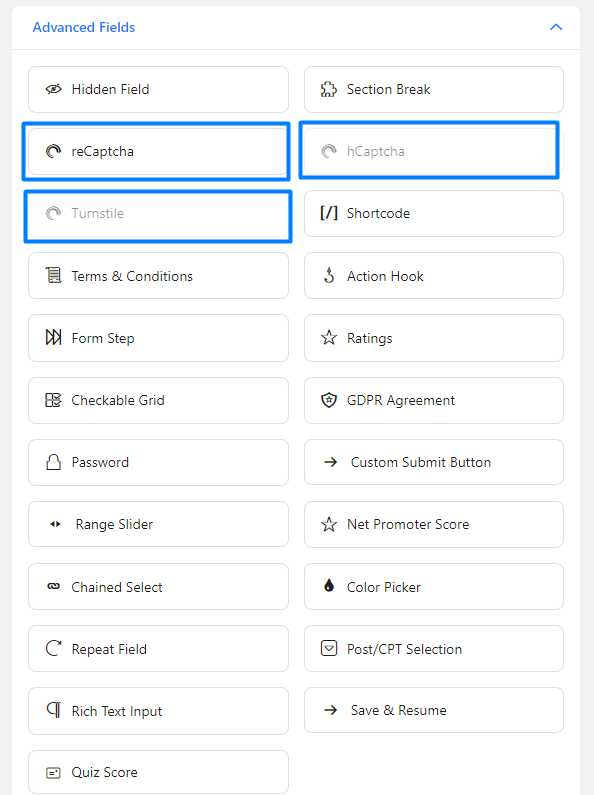
Task: Add a Ratings field
Action: point(433,338)
